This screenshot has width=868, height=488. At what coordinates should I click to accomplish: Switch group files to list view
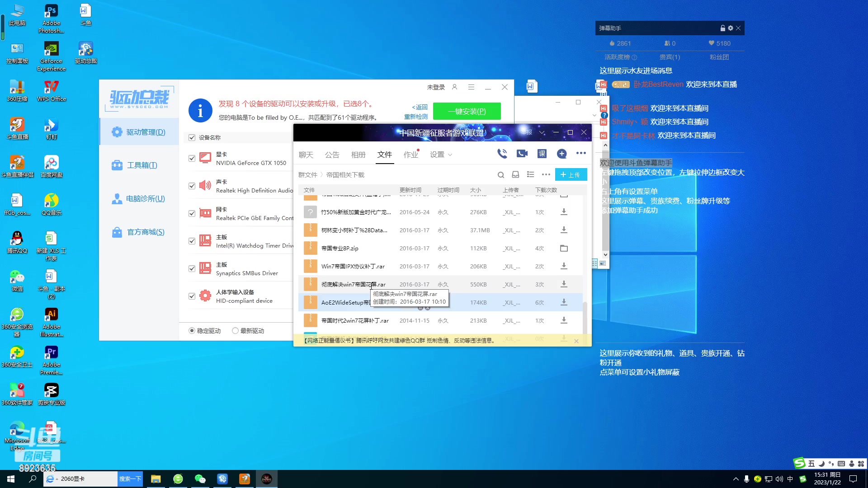tap(530, 174)
